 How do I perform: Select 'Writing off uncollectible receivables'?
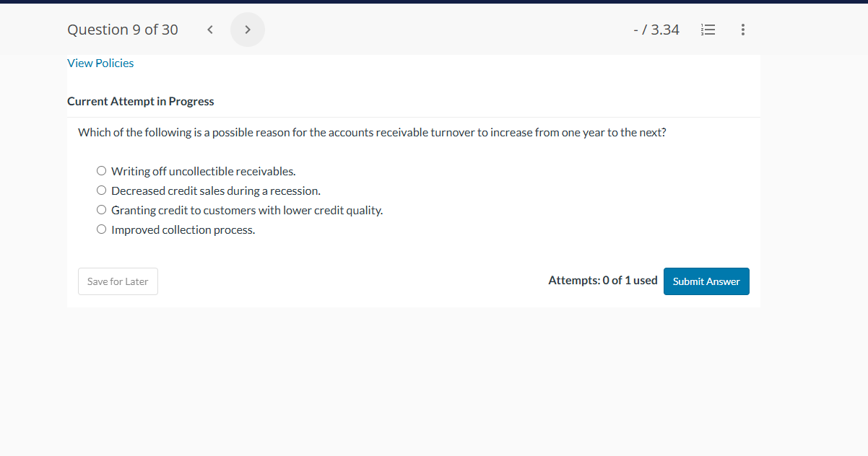[x=101, y=170]
